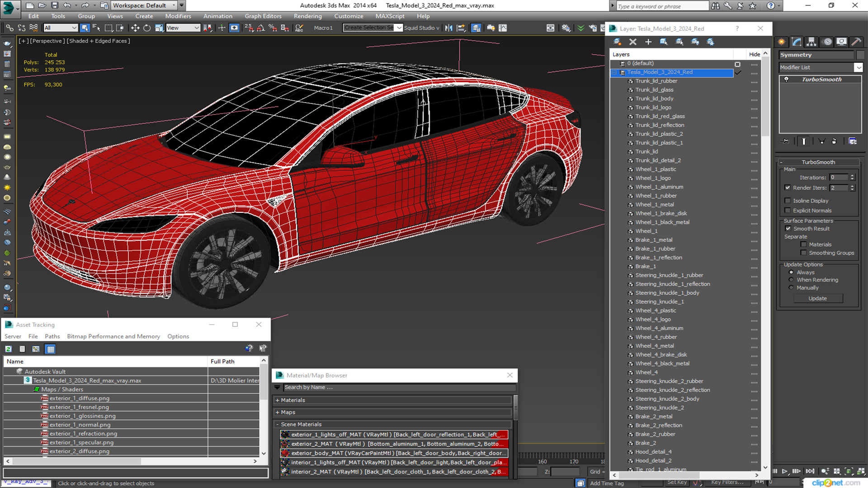Screen dimensions: 868x488
Task: Click Configure Modifier Sets icon
Action: click(853, 141)
